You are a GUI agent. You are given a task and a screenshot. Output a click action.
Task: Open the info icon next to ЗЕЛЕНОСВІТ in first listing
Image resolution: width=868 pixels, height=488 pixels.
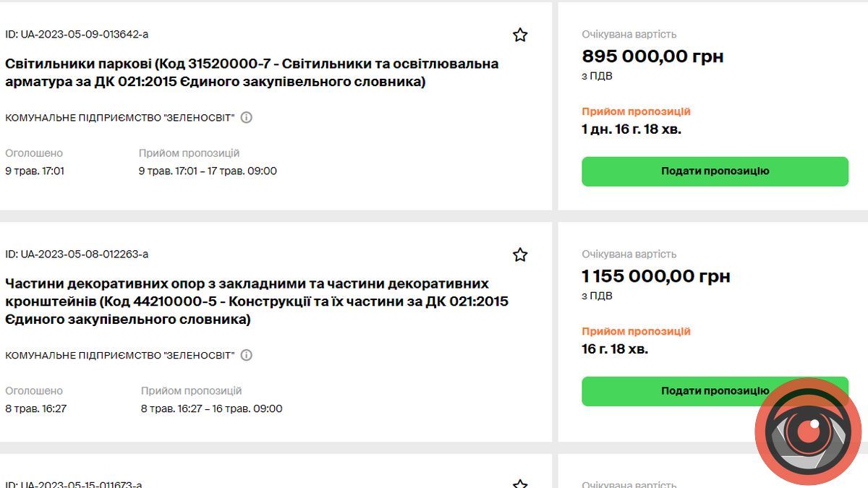coord(246,116)
